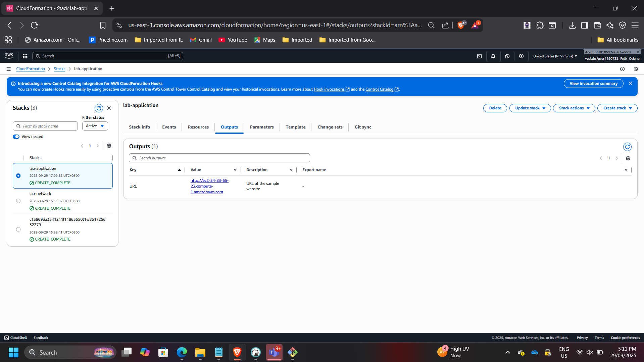Open the United States (N. Virginia) region selector
Image resolution: width=644 pixels, height=362 pixels.
554,56
